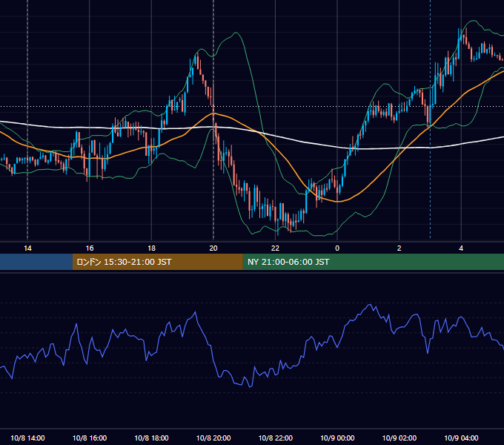Image resolution: width=504 pixels, height=445 pixels.
Task: Click the 10/8 14:00 date label
Action: (x=27, y=438)
